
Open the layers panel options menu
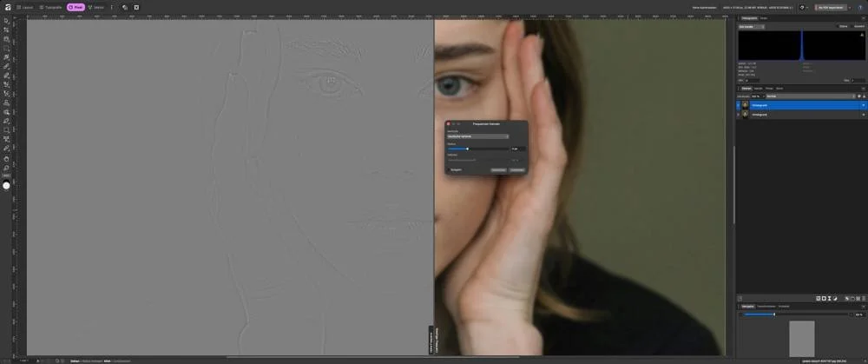pos(863,88)
